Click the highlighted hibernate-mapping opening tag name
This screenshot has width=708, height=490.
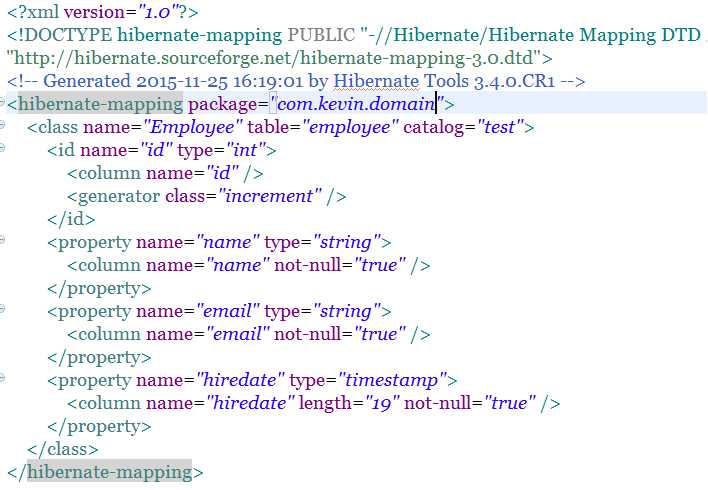pyautogui.click(x=100, y=104)
